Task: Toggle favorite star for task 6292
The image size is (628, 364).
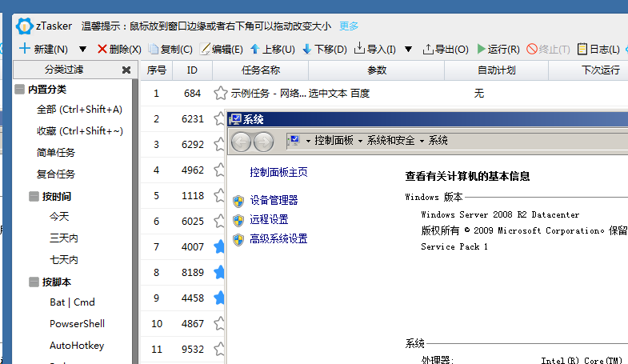Action: click(x=219, y=145)
